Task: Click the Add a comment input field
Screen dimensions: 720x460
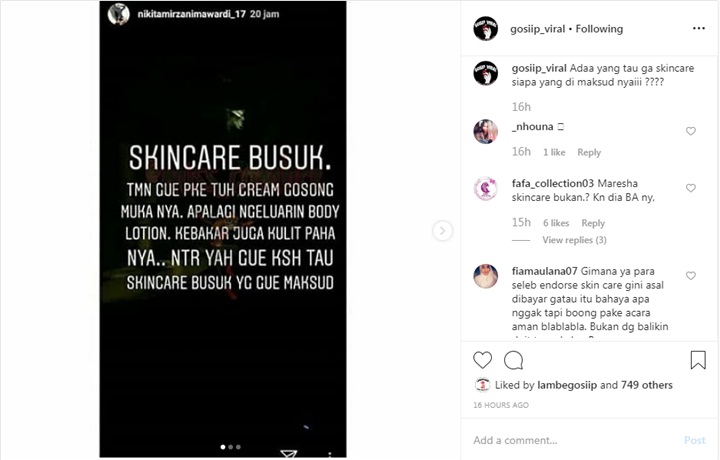Action: (574, 440)
